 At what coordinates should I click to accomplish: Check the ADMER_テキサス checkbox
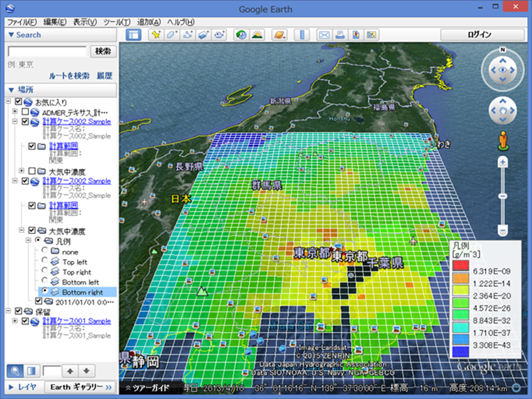pos(26,112)
